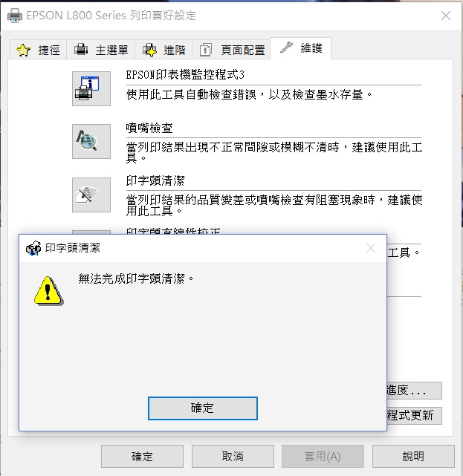This screenshot has width=463, height=476.
Task: Select the 捷徑 tab
Action: (39, 50)
